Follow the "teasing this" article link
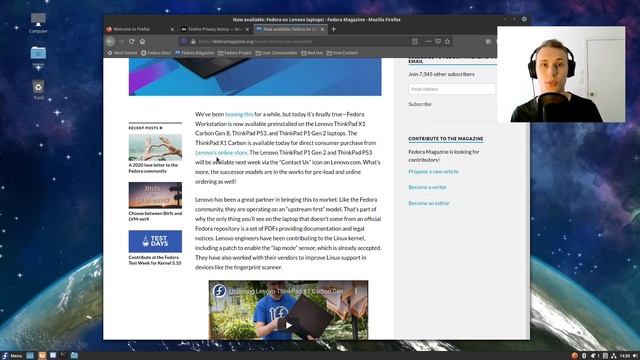640x360 pixels. coord(239,114)
